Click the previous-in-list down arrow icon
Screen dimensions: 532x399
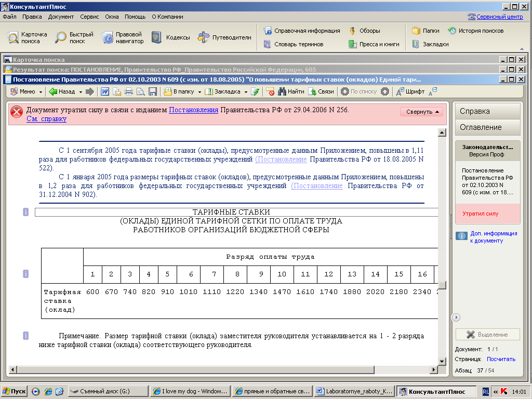tap(345, 91)
